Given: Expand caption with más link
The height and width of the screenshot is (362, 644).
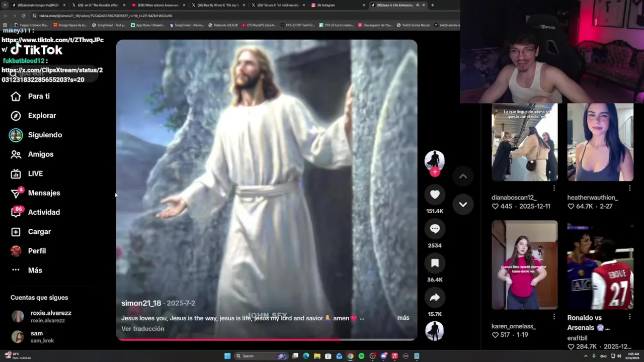Looking at the screenshot, I should tap(403, 318).
